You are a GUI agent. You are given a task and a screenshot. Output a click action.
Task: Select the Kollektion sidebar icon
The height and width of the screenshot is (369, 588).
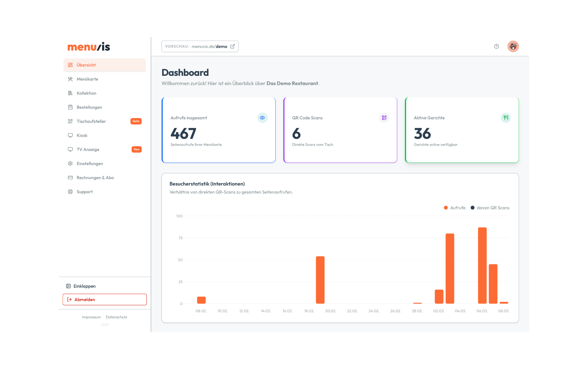(x=70, y=93)
